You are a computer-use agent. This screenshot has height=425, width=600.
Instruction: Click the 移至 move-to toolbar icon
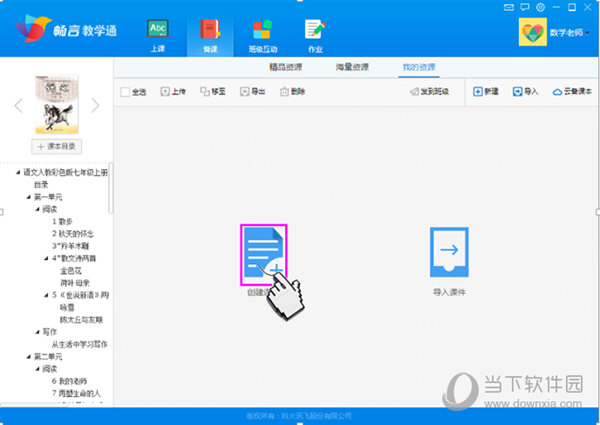[x=205, y=91]
